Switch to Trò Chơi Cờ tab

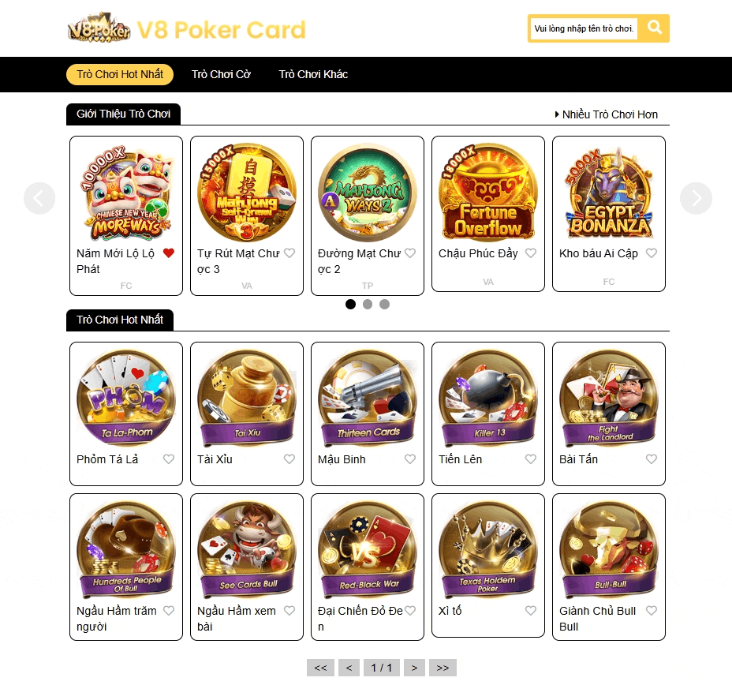(x=221, y=74)
